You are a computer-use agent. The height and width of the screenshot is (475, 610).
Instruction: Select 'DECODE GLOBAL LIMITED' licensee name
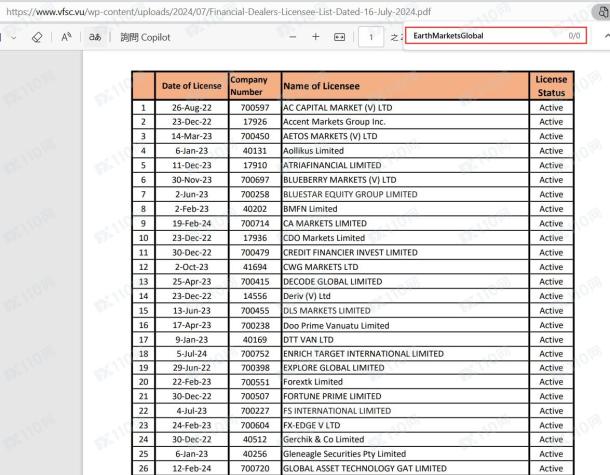(x=333, y=282)
